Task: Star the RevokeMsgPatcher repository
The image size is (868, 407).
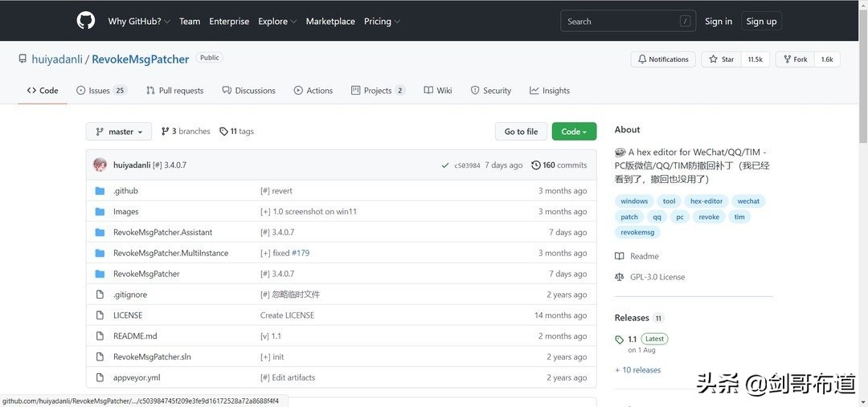Action: (x=722, y=59)
